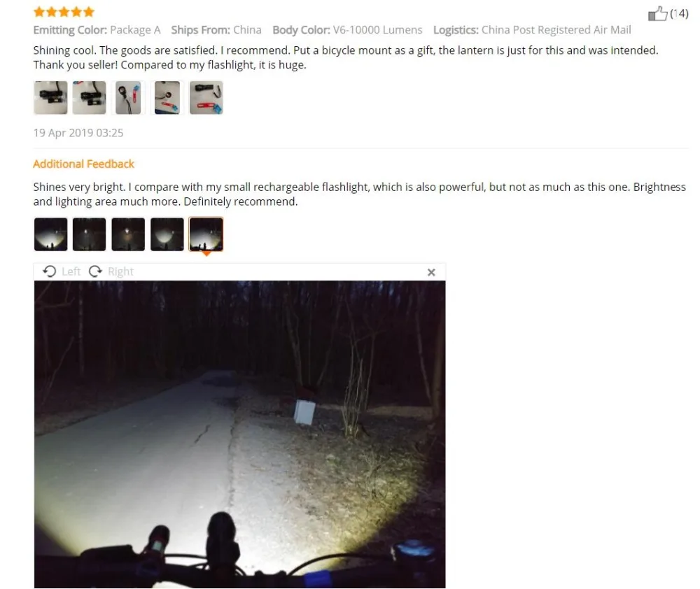Close the enlarged photo viewer
700x589 pixels.
click(x=431, y=272)
